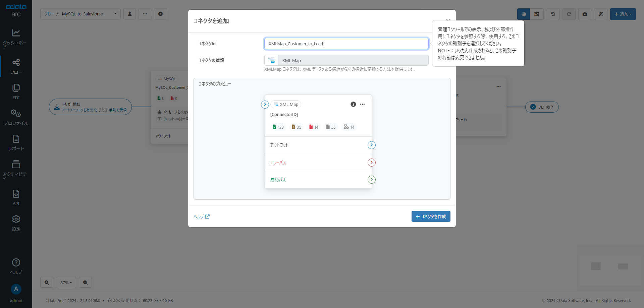
Task: Close the コネクタを追加 dialog
Action: [x=448, y=20]
